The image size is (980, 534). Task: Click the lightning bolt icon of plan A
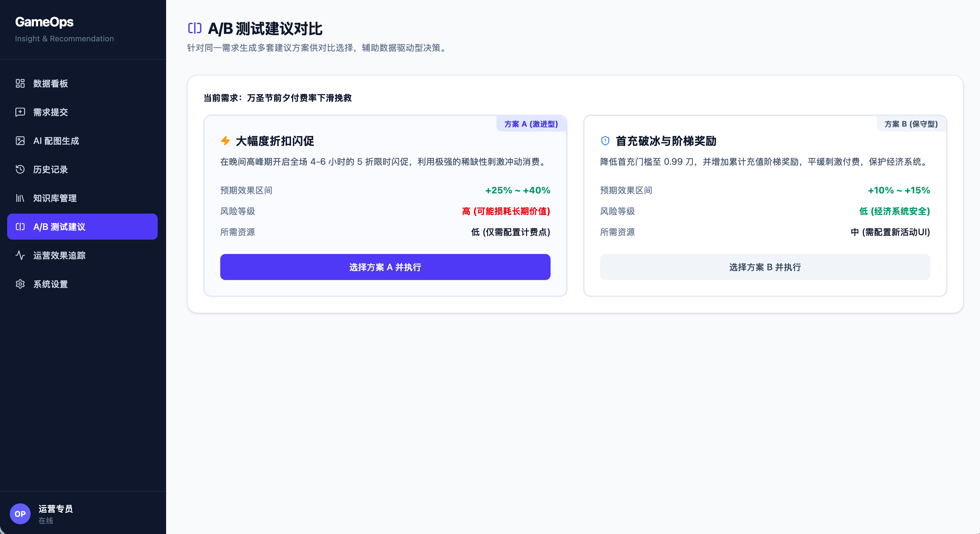[x=225, y=141]
